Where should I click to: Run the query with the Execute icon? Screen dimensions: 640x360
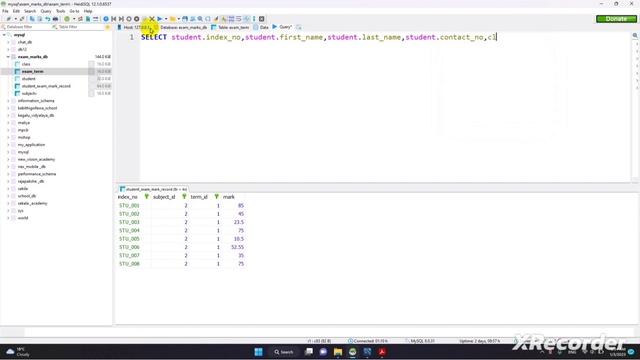(x=160, y=19)
